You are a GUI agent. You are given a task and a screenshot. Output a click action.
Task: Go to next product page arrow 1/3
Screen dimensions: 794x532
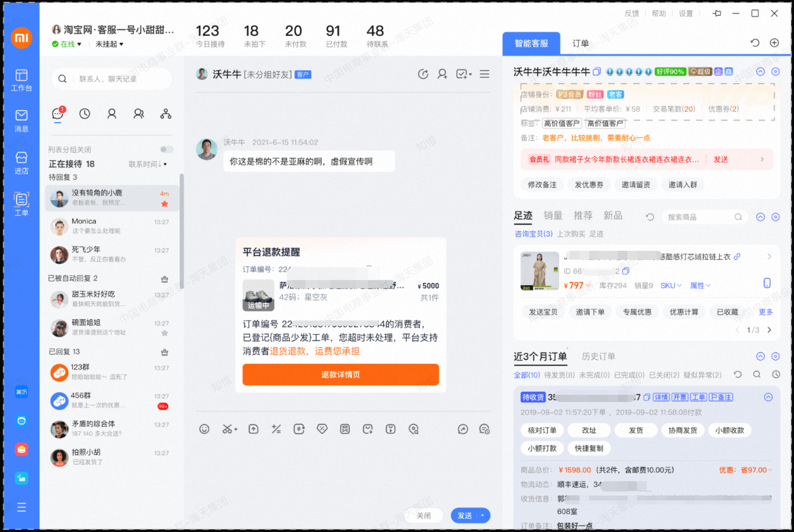click(x=769, y=330)
